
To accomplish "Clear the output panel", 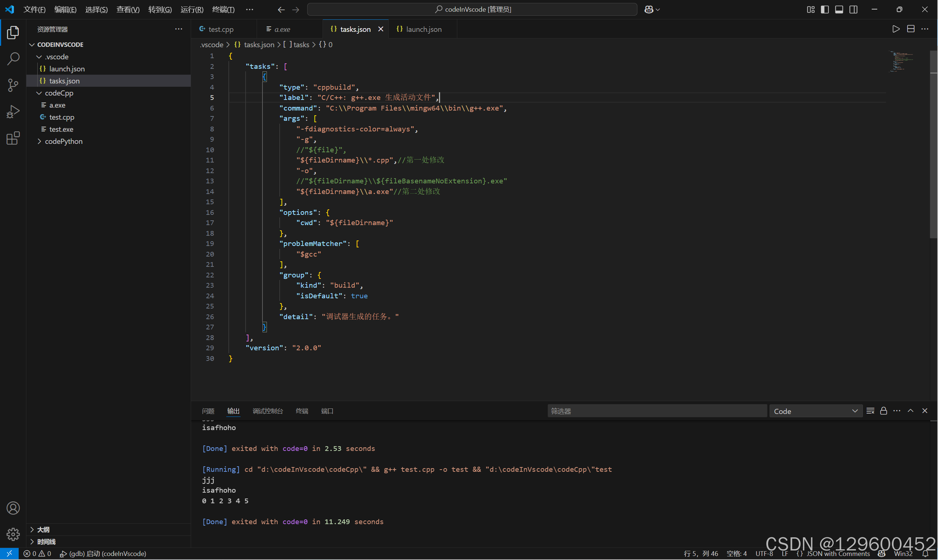I will (870, 411).
